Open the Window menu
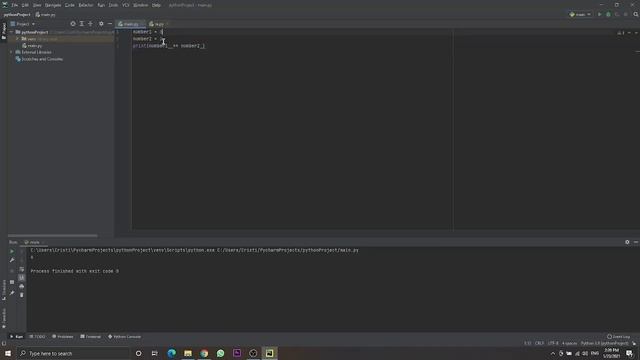Viewport: 640px width, 360px height. coord(140,5)
